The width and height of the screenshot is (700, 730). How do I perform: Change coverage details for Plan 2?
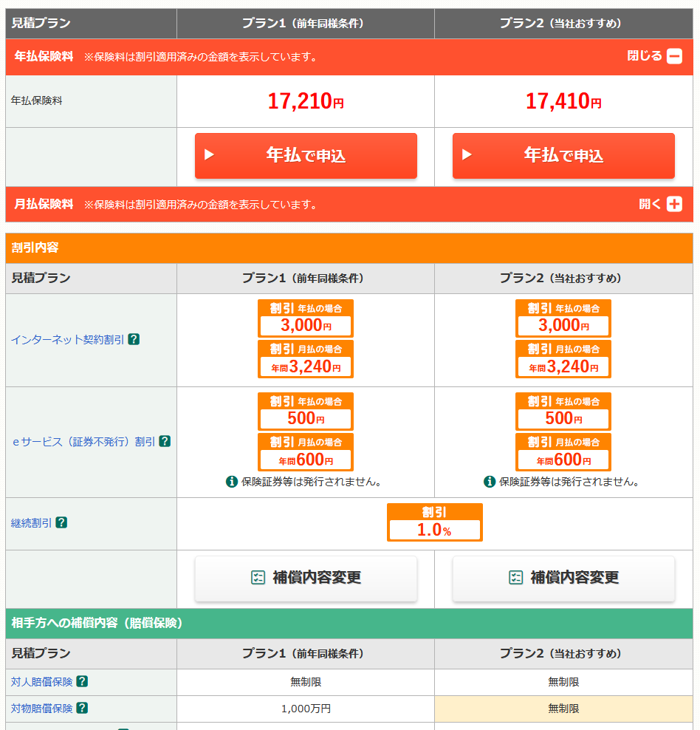tap(563, 579)
